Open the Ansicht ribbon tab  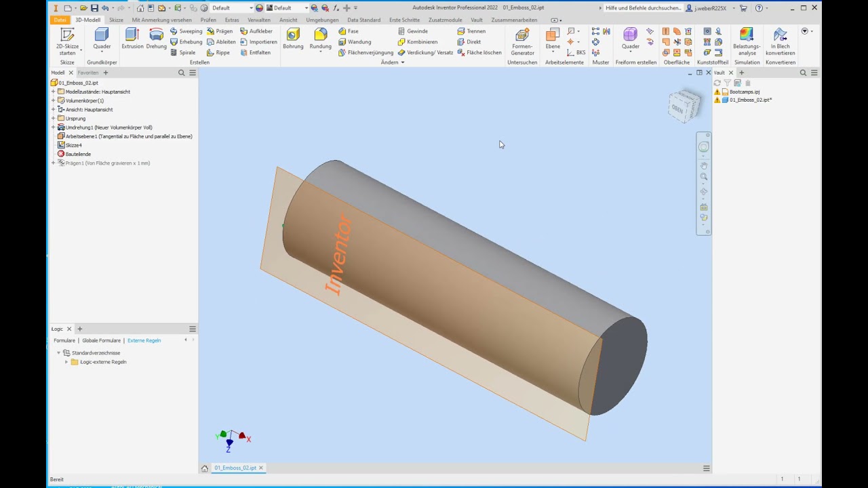288,20
